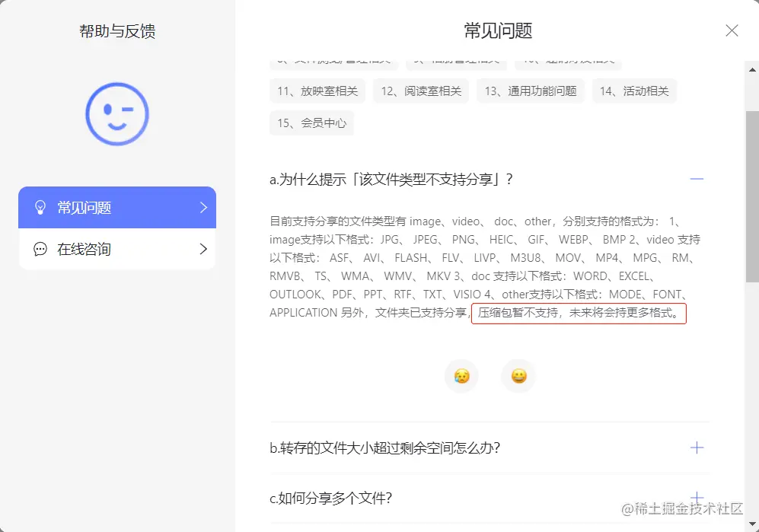Collapse question a with the minus control
Viewport: 759px width, 532px height.
(697, 178)
